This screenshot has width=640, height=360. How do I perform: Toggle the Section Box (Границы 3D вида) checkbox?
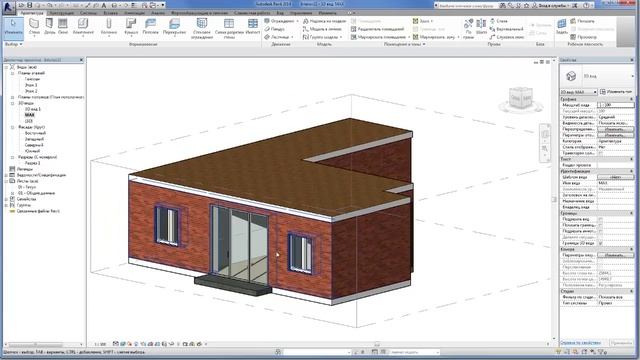pos(600,243)
